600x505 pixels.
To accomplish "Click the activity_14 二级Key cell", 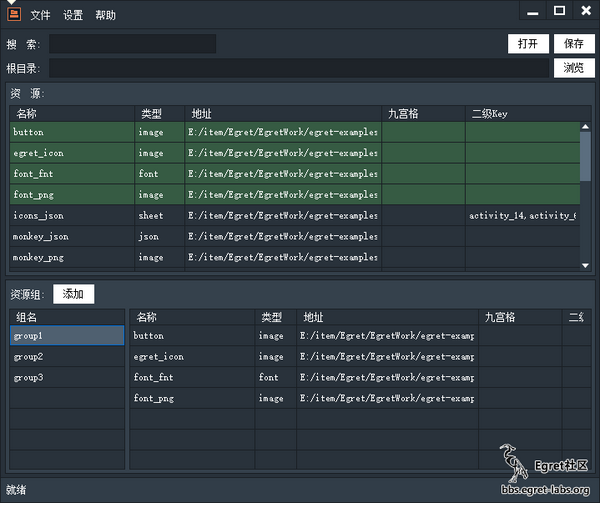I will click(523, 215).
